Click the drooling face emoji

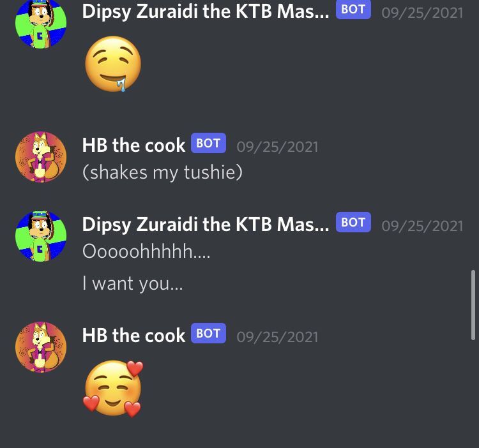click(x=113, y=64)
